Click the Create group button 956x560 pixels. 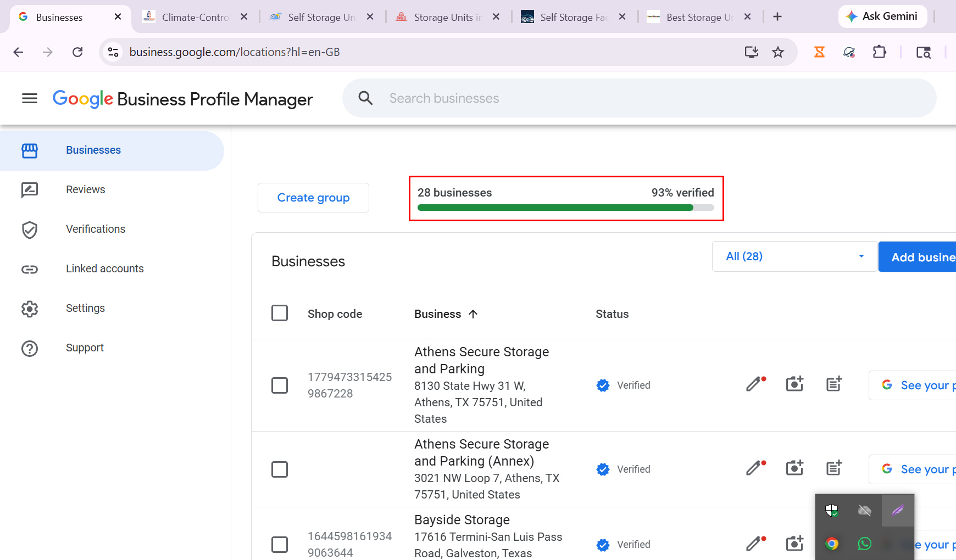pos(313,198)
